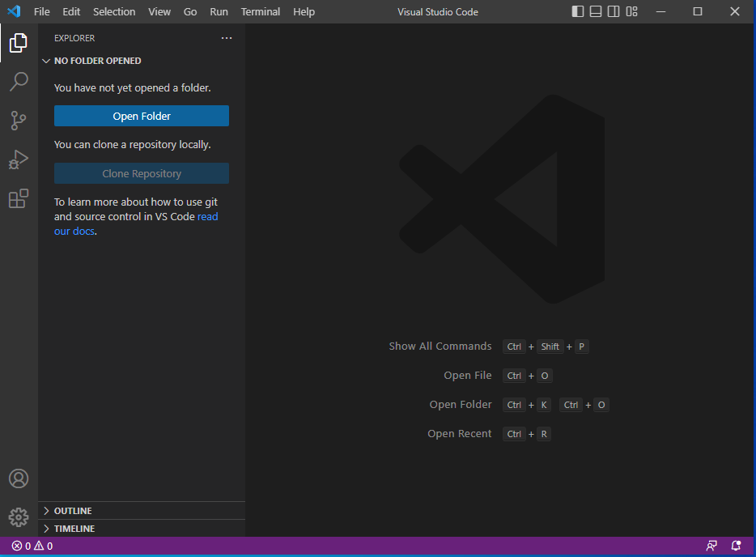Open the Extensions view icon
This screenshot has width=756, height=557.
19,198
